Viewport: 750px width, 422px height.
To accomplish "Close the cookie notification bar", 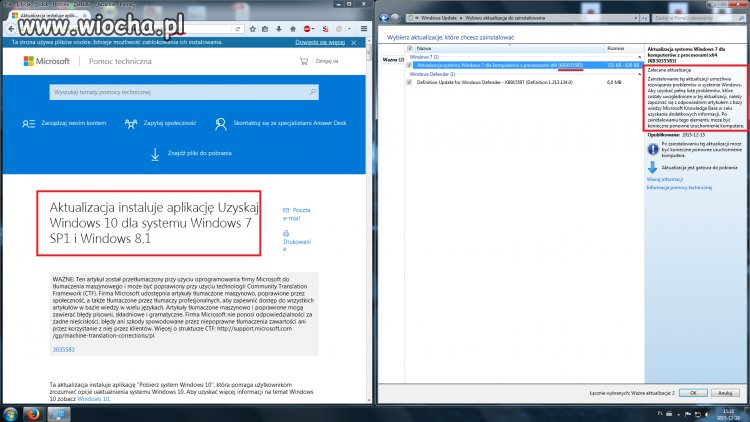I will click(353, 43).
